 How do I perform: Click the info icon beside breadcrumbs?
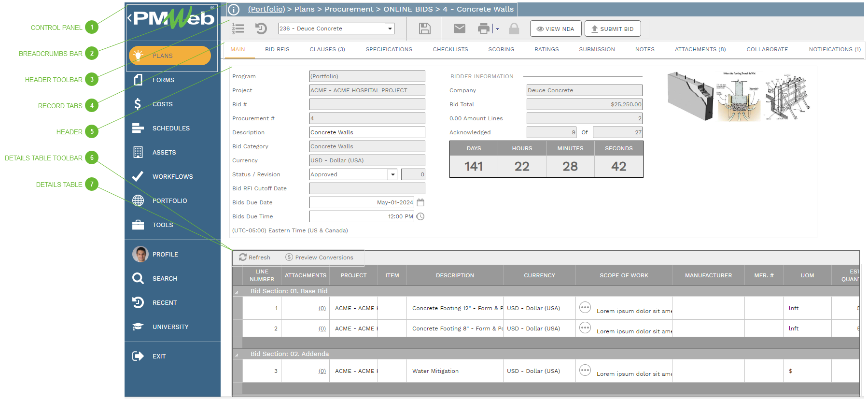(x=234, y=10)
